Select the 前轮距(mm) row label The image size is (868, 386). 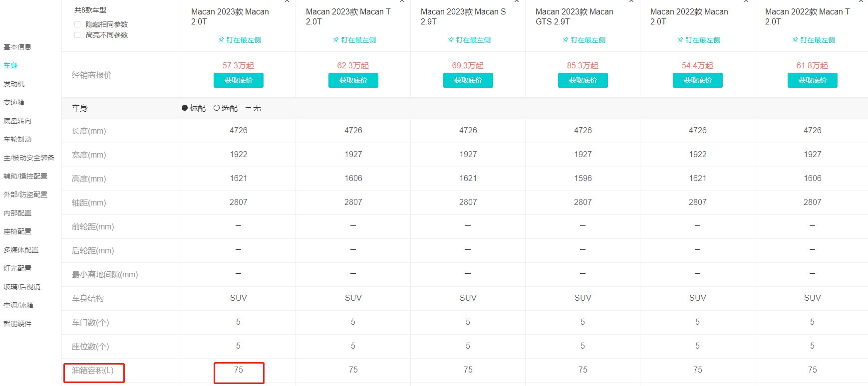[93, 227]
